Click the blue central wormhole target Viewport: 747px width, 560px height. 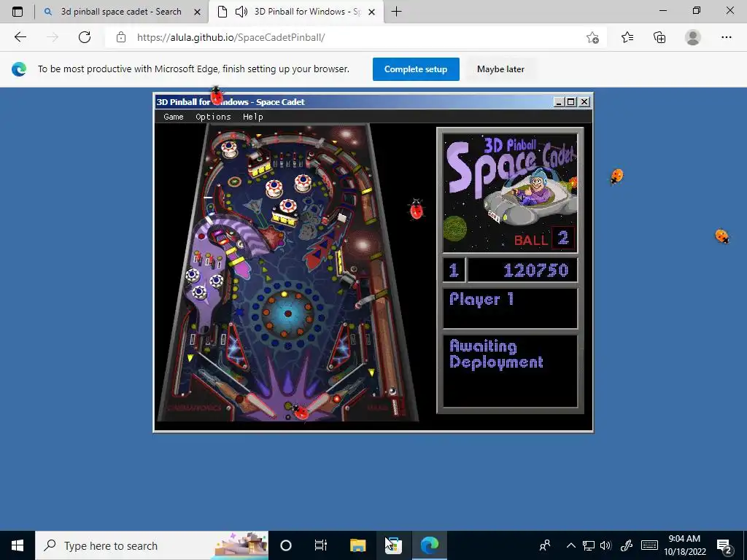click(287, 314)
